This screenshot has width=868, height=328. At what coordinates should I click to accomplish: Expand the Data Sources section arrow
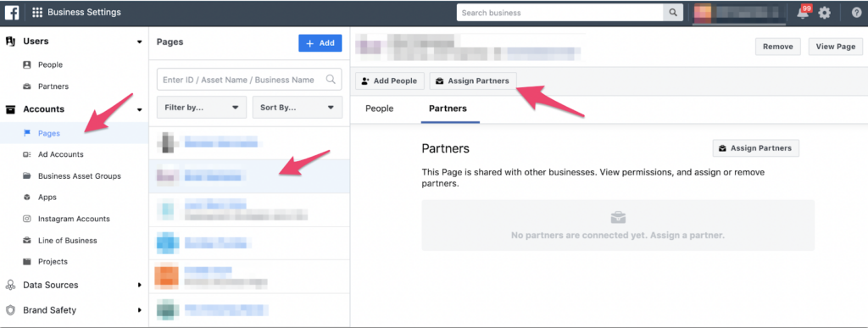pyautogui.click(x=140, y=285)
